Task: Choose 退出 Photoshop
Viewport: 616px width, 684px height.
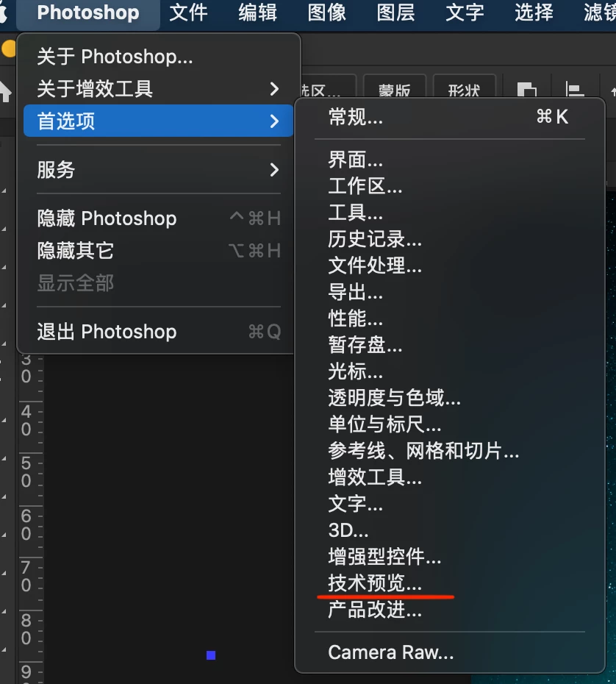Action: click(158, 332)
